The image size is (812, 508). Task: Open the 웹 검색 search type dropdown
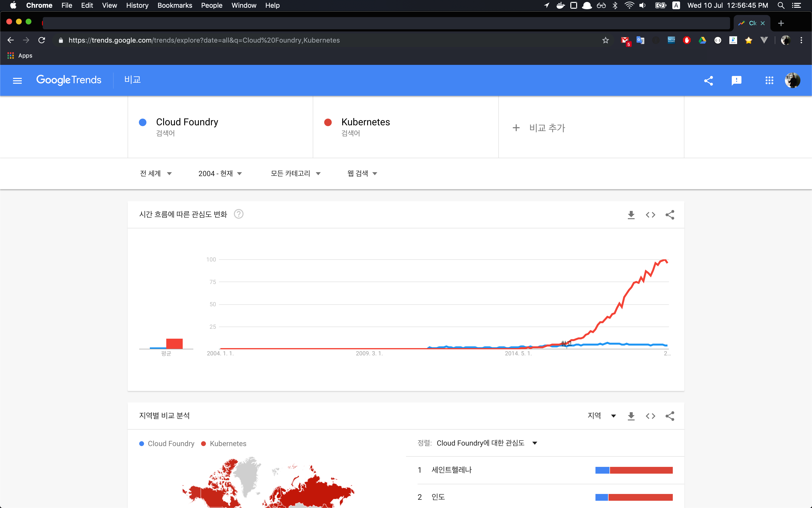pyautogui.click(x=362, y=173)
